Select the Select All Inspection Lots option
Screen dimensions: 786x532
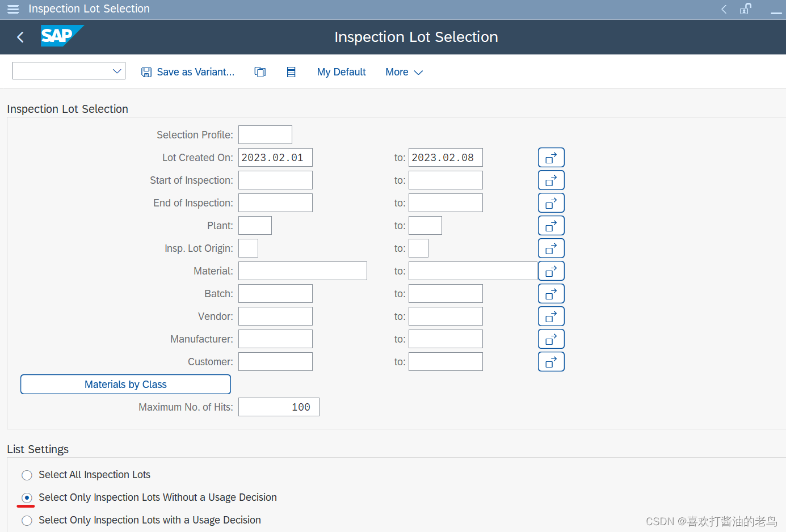(27, 475)
